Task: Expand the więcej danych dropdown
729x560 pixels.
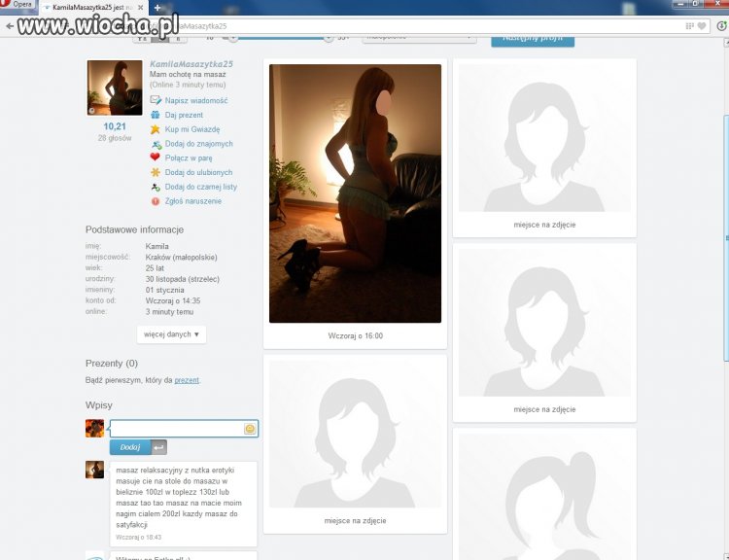Action: 171,334
